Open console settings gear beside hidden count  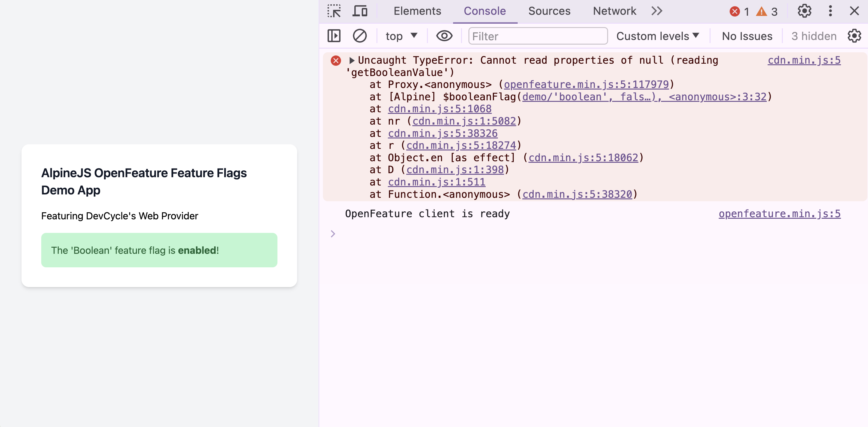854,36
